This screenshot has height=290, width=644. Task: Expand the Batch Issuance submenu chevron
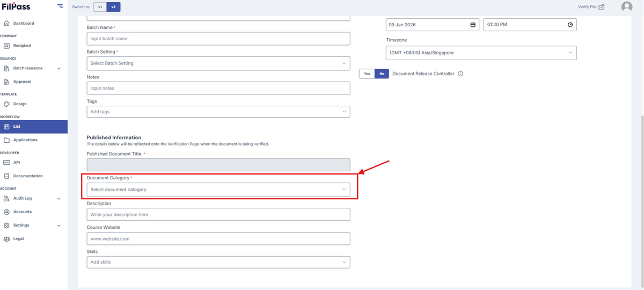(58, 69)
